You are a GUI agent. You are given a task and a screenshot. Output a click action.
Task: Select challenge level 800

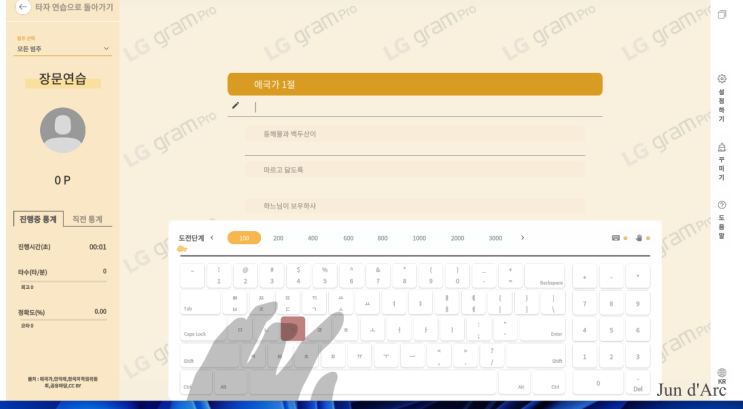pyautogui.click(x=382, y=238)
